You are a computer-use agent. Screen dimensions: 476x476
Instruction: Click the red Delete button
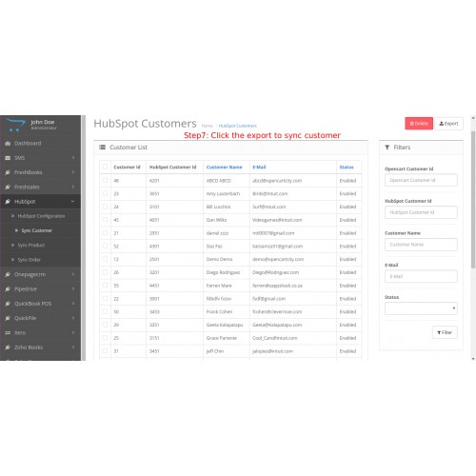[x=419, y=124]
